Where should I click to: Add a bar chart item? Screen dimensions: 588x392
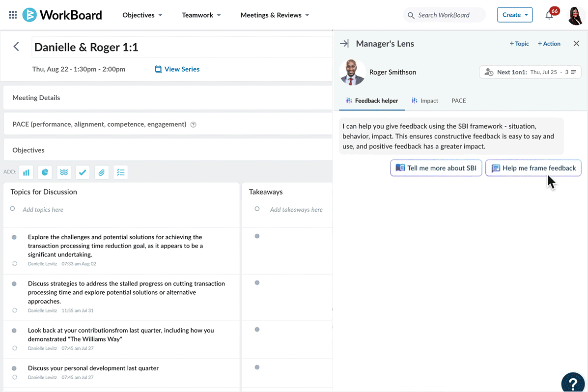tap(26, 172)
